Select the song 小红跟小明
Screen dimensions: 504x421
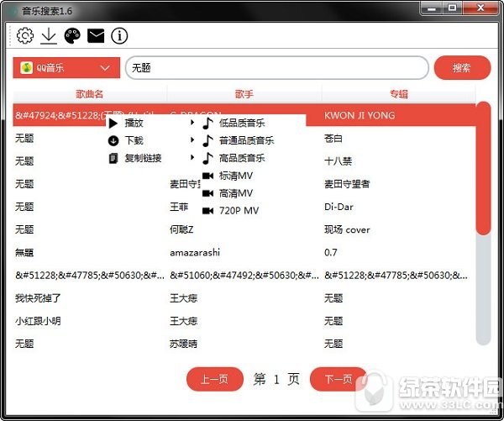click(x=38, y=321)
